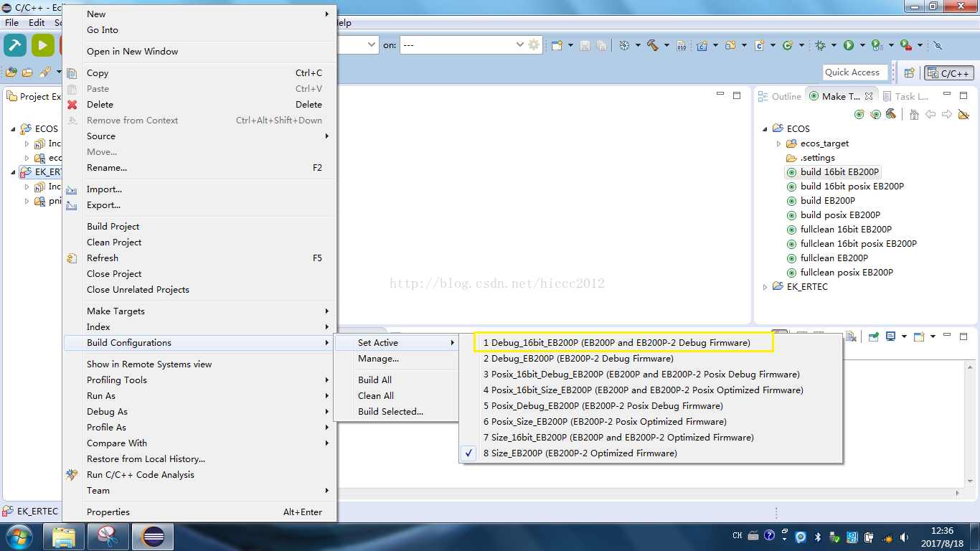Select .settings folder in Make Target view
The width and height of the screenshot is (980, 551).
[811, 157]
